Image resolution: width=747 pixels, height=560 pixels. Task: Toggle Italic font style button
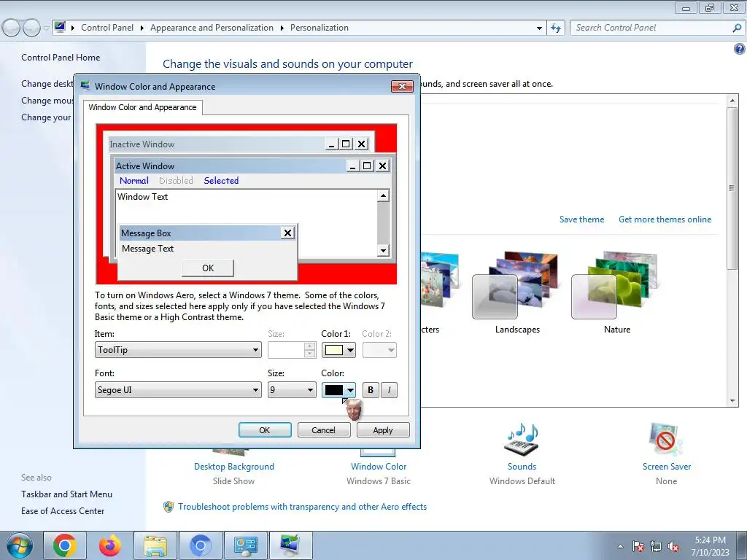[x=390, y=390]
